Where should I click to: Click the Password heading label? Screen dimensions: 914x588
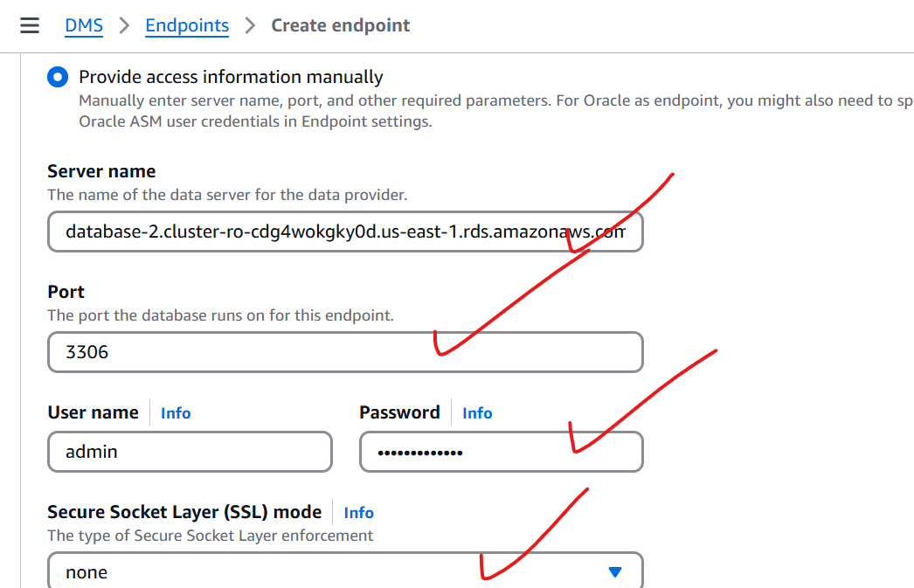pos(400,412)
